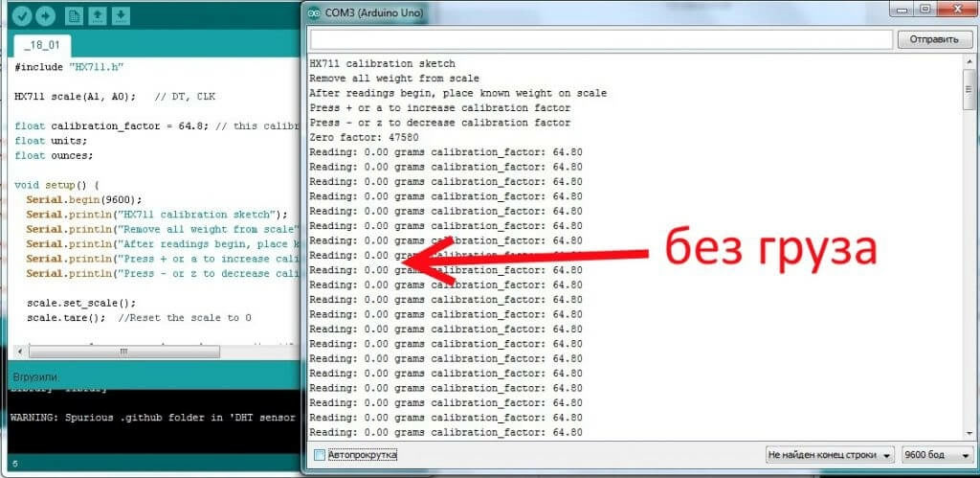This screenshot has width=980, height=478.
Task: Click the Arduino icon in COM3 title bar
Action: (x=314, y=12)
